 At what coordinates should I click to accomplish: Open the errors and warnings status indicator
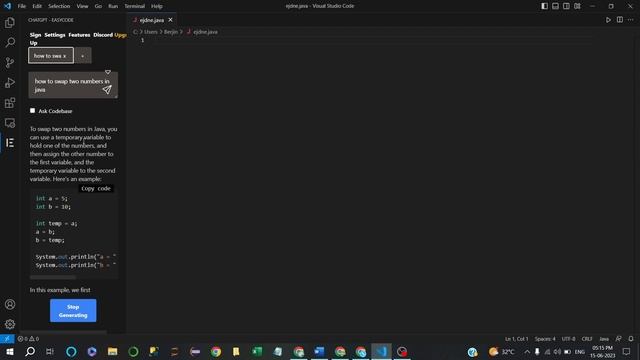28,339
